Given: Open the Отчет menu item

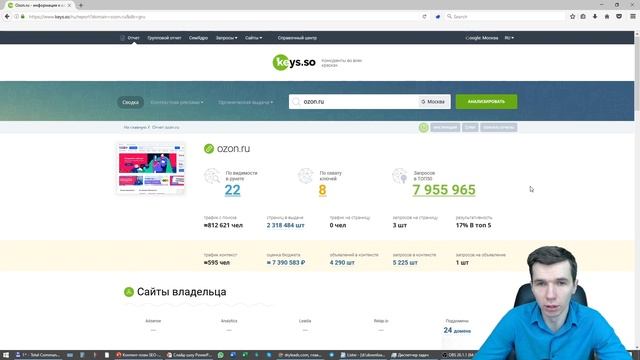Looking at the screenshot, I should (133, 38).
